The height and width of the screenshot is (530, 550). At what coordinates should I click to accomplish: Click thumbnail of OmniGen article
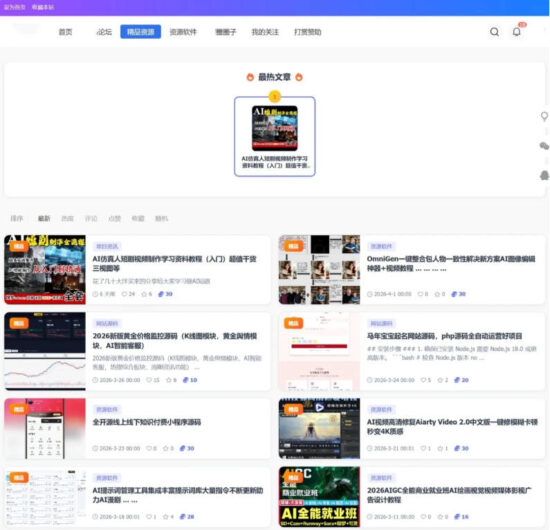pos(319,269)
